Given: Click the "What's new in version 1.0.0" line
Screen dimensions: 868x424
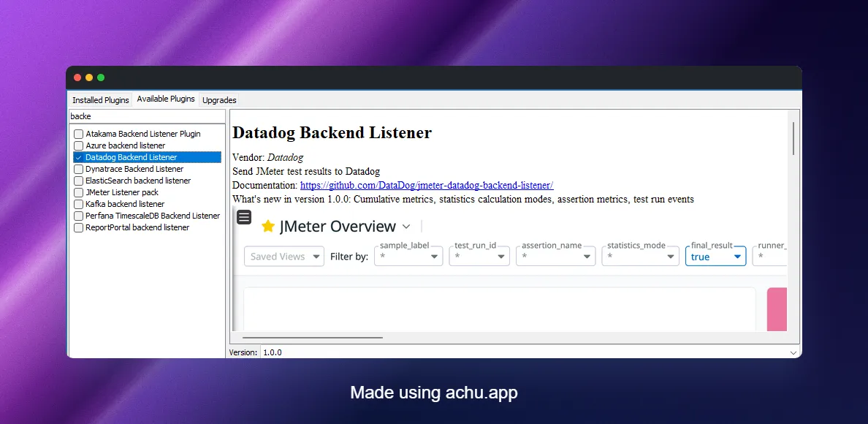Looking at the screenshot, I should tap(463, 199).
